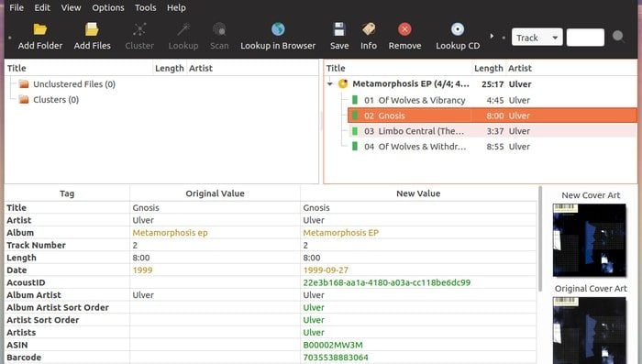Select track 02 Gnosis
This screenshot has width=642, height=364.
[493, 116]
